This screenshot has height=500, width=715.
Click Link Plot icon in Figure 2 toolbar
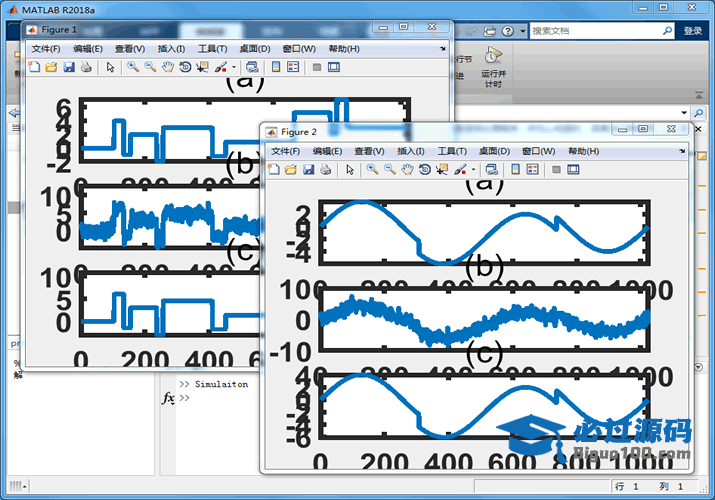(x=491, y=170)
